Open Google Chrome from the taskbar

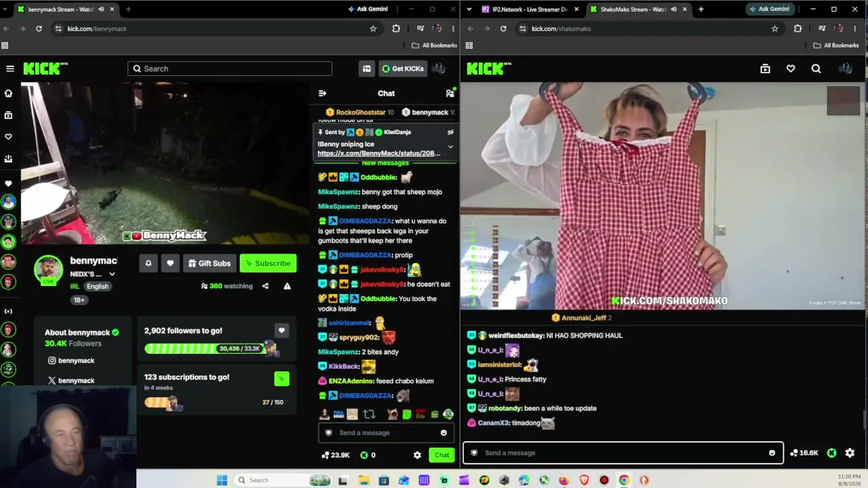tap(624, 481)
